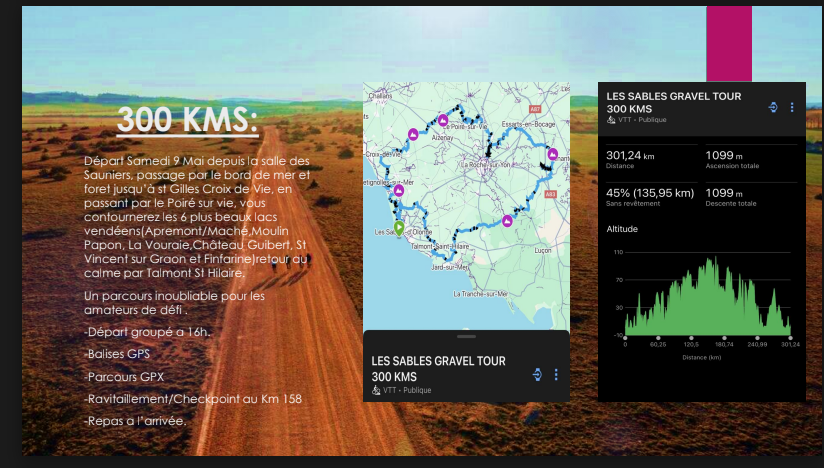Click the purple marker directly above Aizenay
The width and height of the screenshot is (824, 468).
pyautogui.click(x=442, y=121)
